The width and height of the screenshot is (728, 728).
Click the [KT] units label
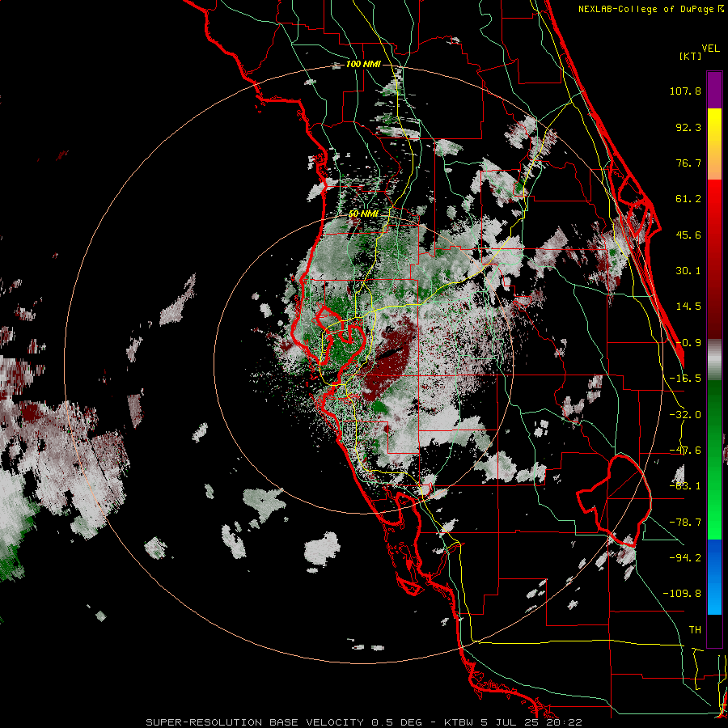[x=691, y=56]
